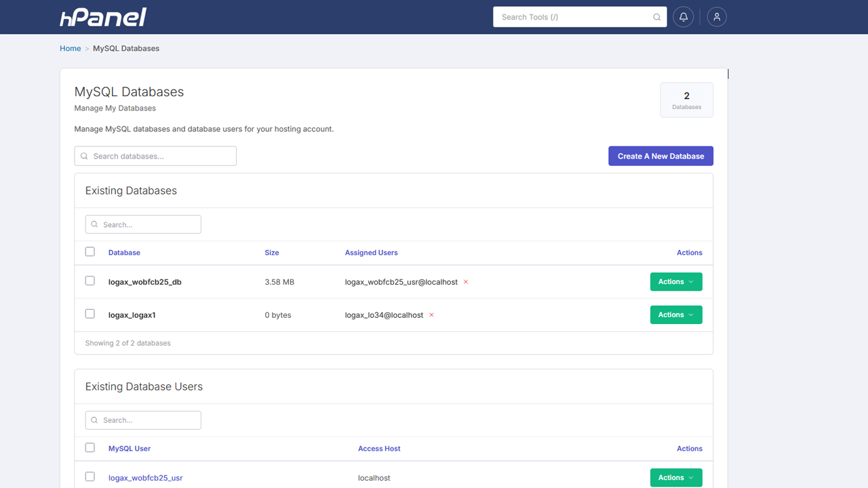868x488 pixels.
Task: Focus the Search Tools field in header
Action: pyautogui.click(x=580, y=17)
